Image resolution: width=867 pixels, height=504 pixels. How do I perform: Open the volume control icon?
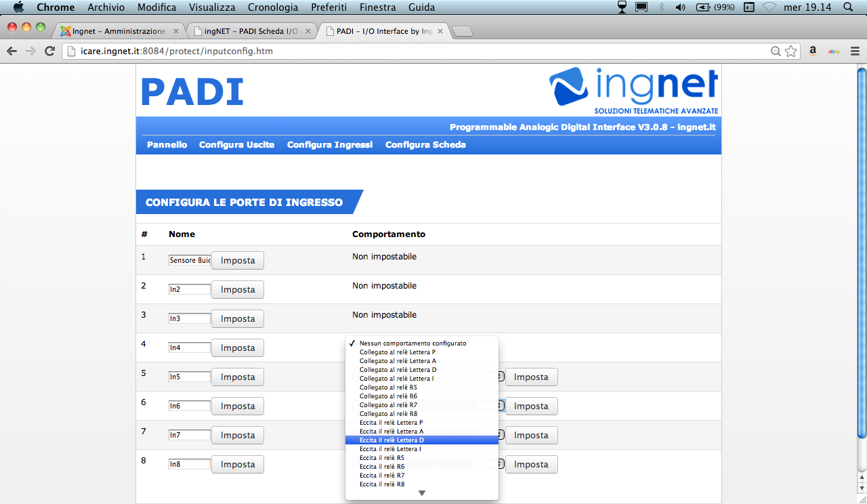coord(681,7)
